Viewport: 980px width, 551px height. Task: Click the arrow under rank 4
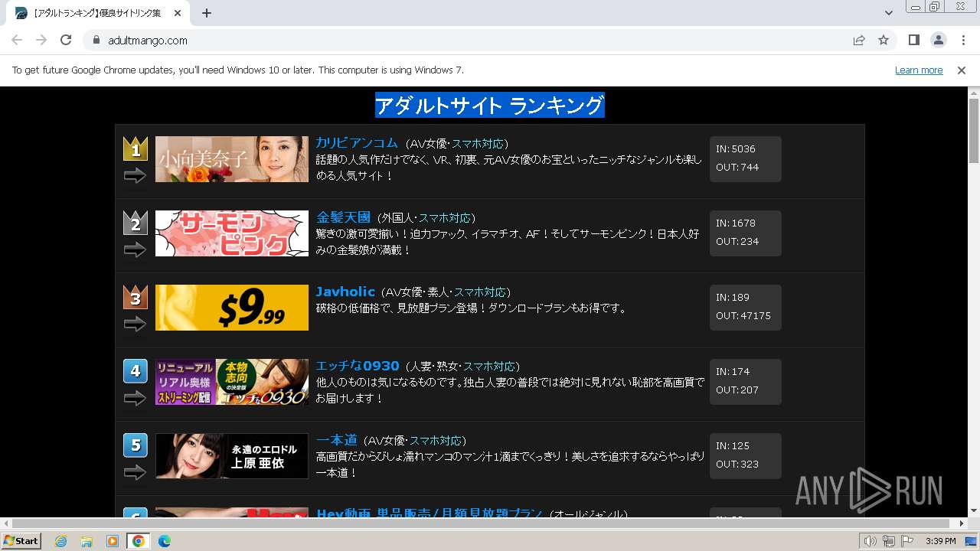point(135,399)
